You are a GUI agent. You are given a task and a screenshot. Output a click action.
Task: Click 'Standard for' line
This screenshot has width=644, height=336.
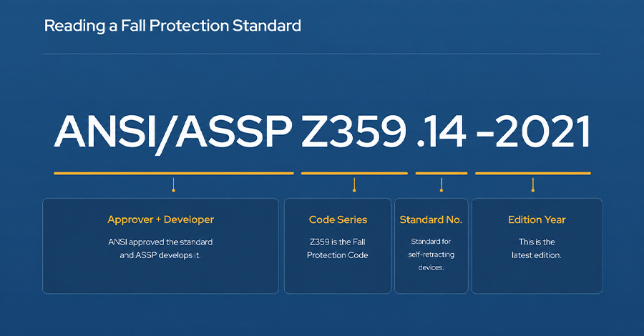[431, 241]
